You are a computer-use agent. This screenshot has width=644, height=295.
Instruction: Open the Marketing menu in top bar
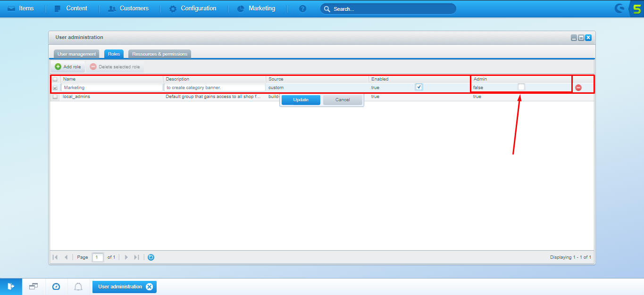click(256, 8)
